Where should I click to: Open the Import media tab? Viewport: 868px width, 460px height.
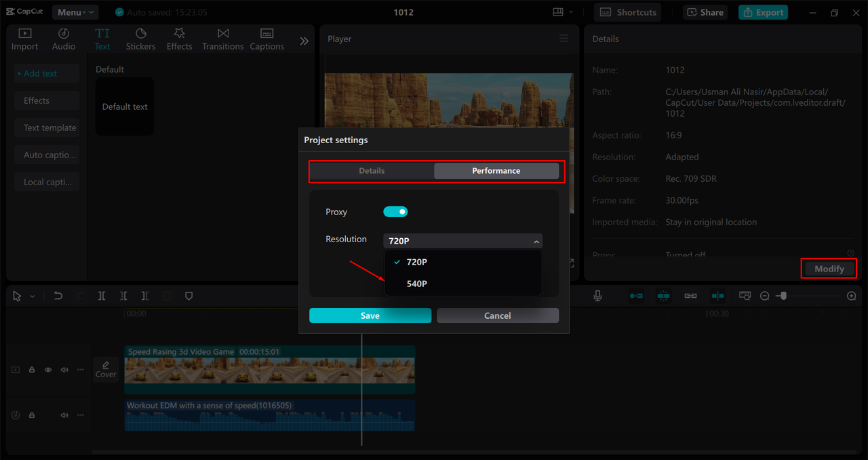[x=24, y=39]
